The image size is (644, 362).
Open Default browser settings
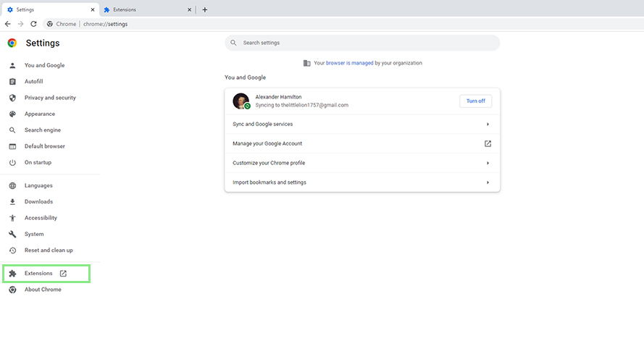pyautogui.click(x=44, y=146)
